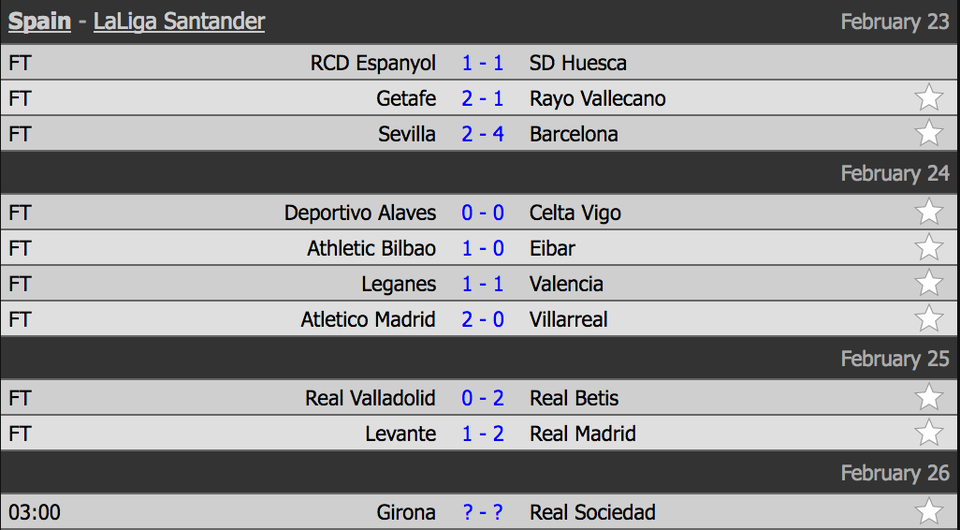960x530 pixels.
Task: Open the Sevilla 2 - 4 Barcelona score
Action: tap(482, 134)
